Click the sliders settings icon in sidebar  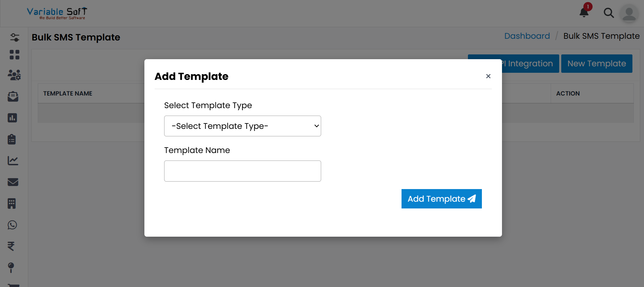click(14, 37)
